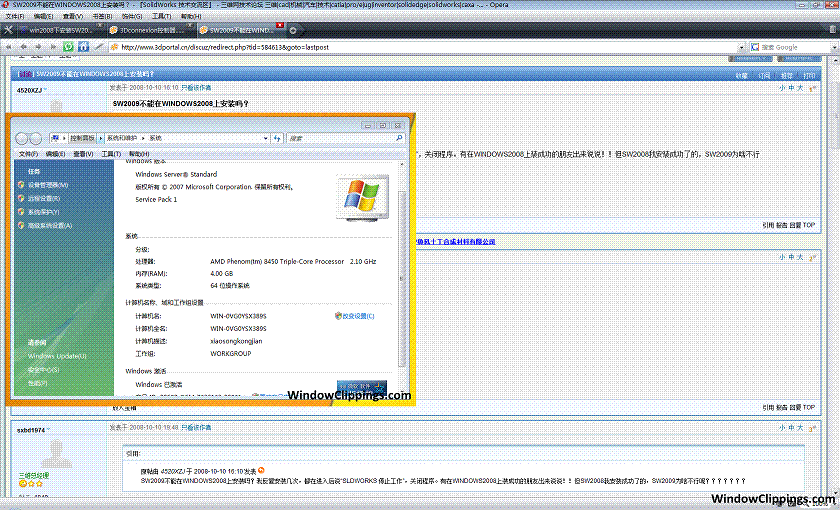Viewport: 840px width, 510px height.
Task: Go forward using Opera's forward arrow
Action: pos(38,47)
